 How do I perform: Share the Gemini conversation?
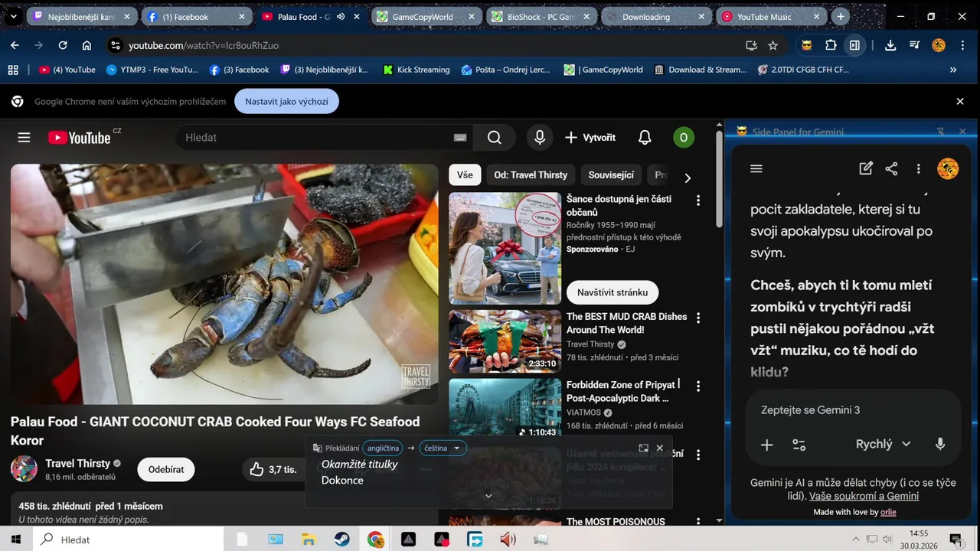click(891, 169)
